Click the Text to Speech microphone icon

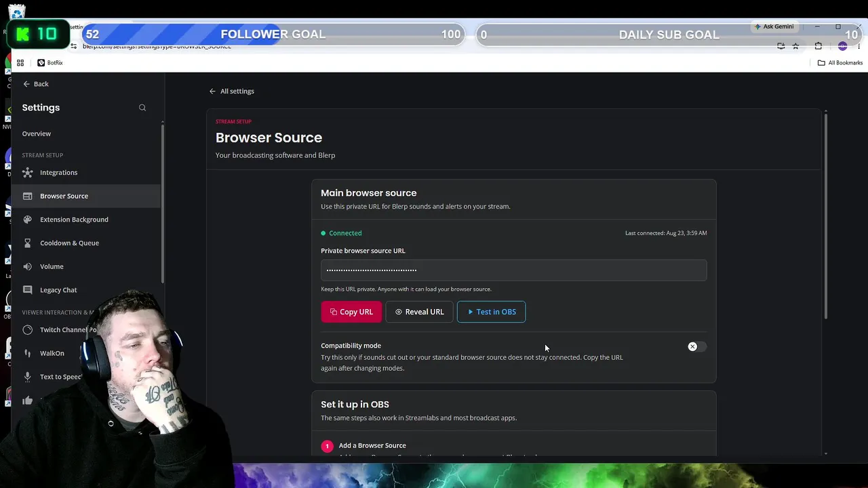click(27, 377)
